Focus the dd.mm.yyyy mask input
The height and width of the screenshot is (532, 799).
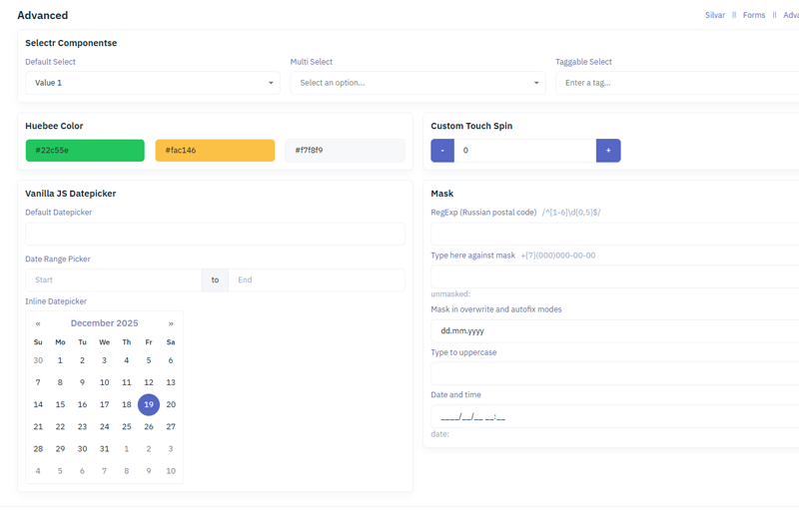tap(614, 330)
